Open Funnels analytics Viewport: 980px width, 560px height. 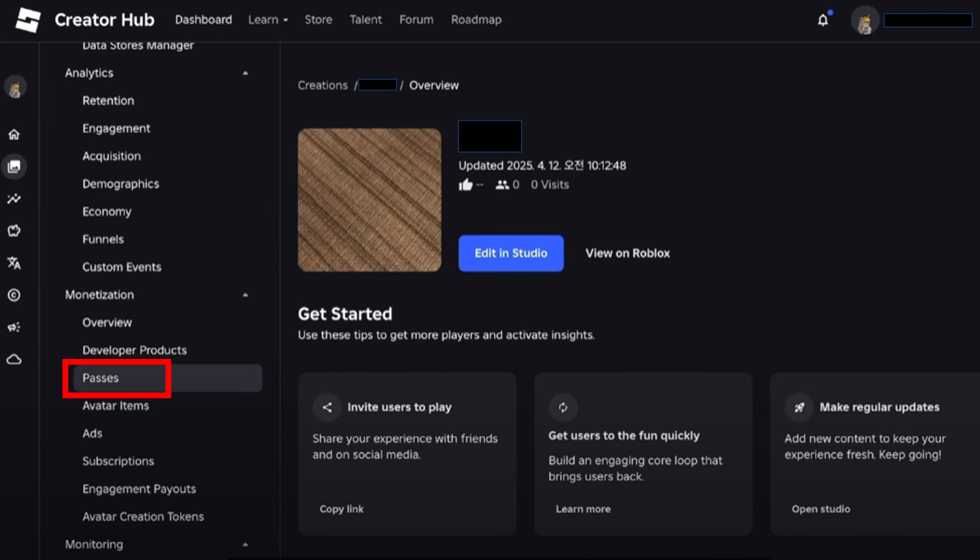point(103,239)
